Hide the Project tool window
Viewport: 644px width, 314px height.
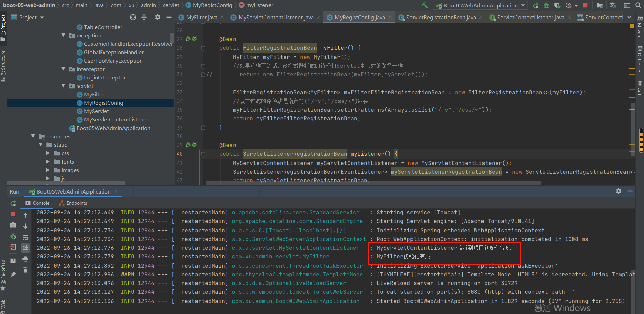(169, 17)
